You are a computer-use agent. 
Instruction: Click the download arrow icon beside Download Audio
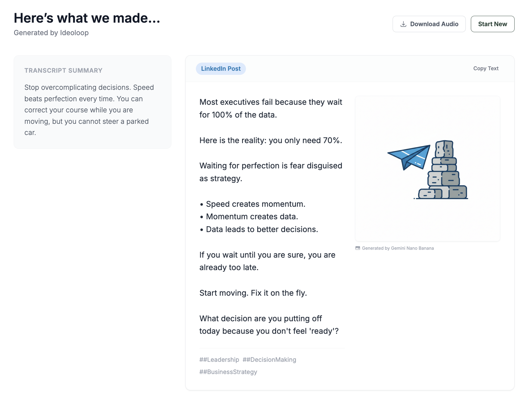403,24
